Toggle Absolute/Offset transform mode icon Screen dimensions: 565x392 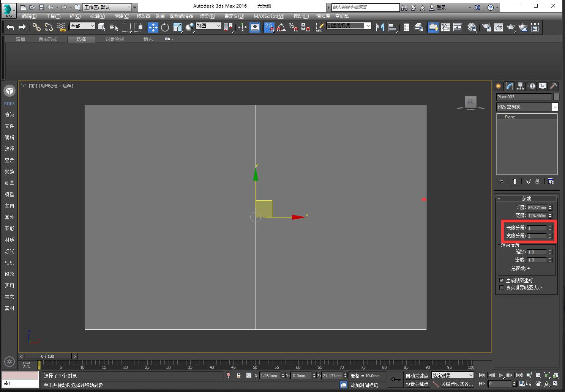point(249,375)
